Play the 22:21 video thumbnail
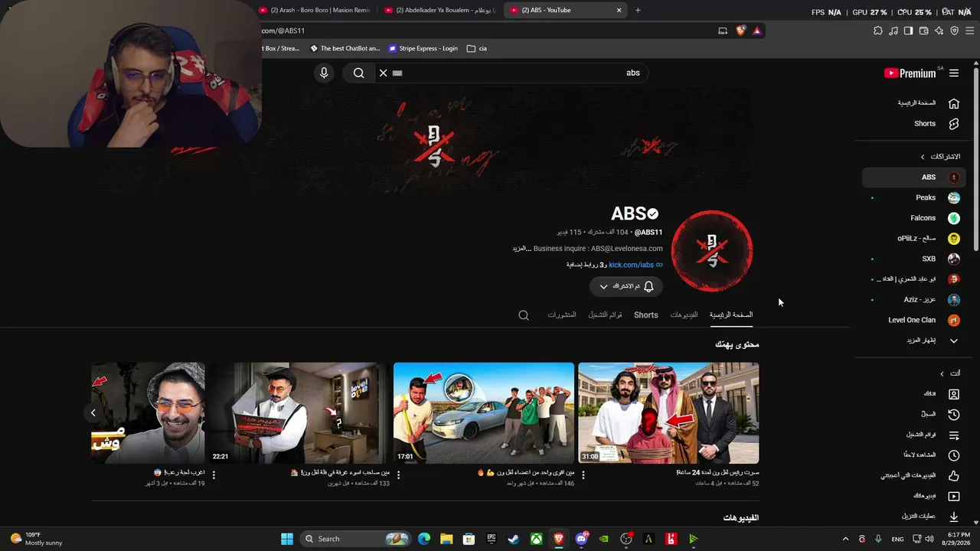This screenshot has height=551, width=980. (299, 413)
